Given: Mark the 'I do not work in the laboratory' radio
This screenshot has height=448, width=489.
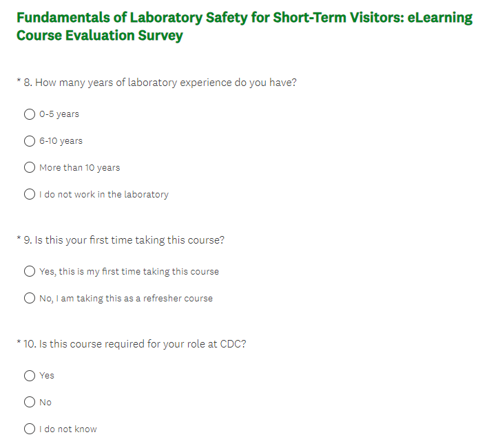Looking at the screenshot, I should pyautogui.click(x=30, y=194).
